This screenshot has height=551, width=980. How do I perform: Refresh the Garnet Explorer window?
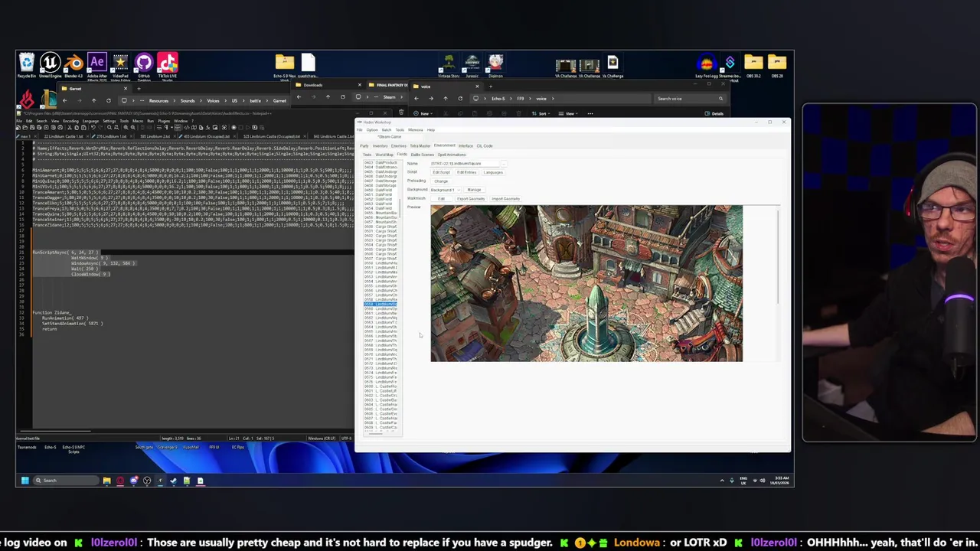109,101
